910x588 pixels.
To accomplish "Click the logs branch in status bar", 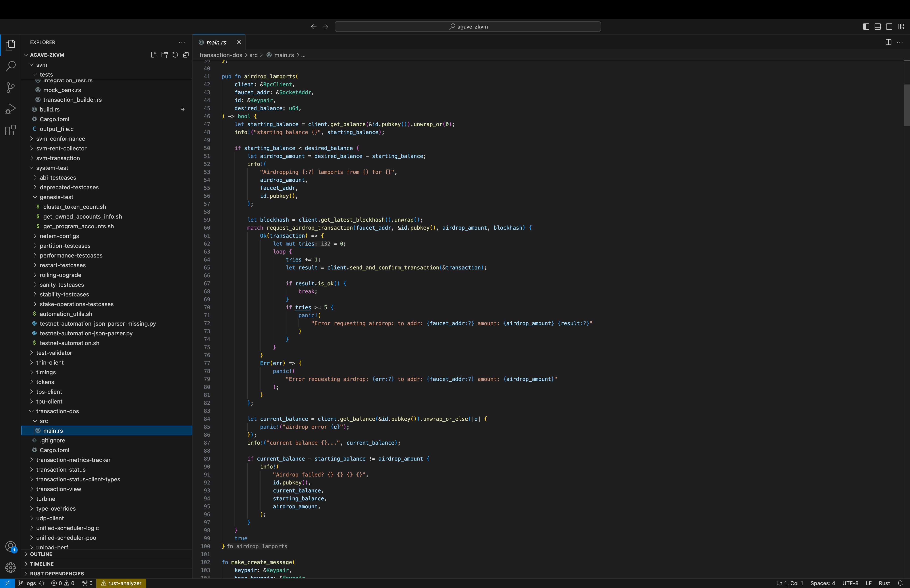I will tap(27, 583).
